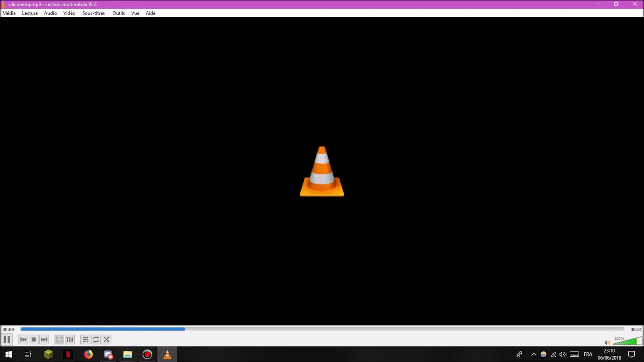The height and width of the screenshot is (362, 644).
Task: Expand hidden system tray icons
Action: (534, 354)
